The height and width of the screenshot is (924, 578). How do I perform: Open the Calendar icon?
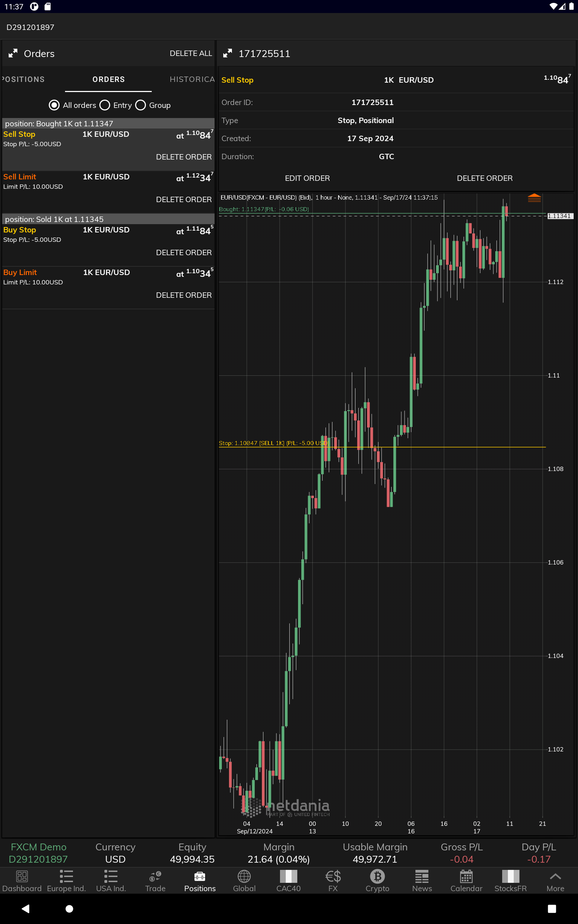466,876
